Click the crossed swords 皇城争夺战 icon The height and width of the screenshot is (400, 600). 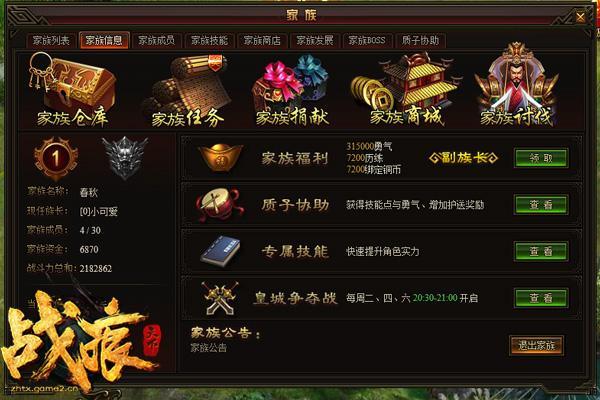click(220, 298)
